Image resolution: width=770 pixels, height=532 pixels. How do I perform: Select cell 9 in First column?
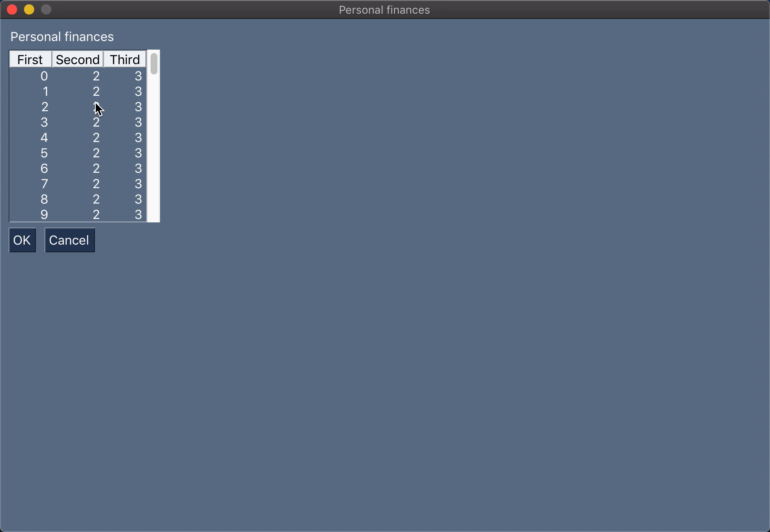30,215
